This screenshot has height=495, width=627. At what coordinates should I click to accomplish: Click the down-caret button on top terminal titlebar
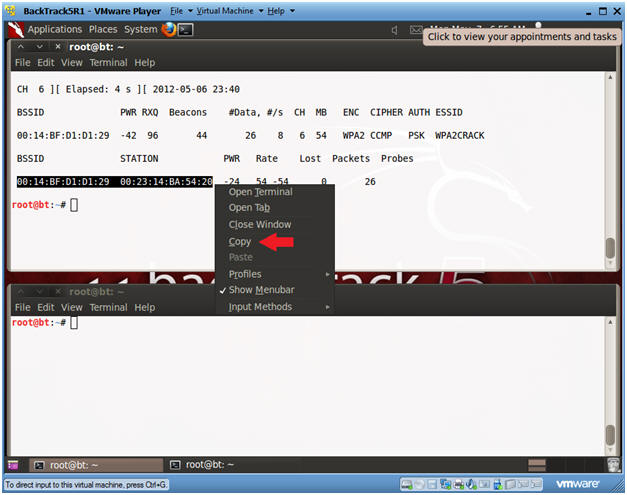coord(39,47)
